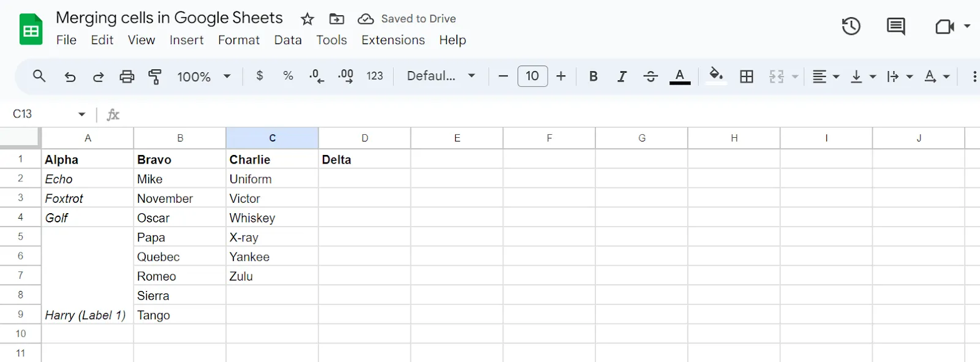Open comments panel icon
The height and width of the screenshot is (362, 980).
click(896, 26)
